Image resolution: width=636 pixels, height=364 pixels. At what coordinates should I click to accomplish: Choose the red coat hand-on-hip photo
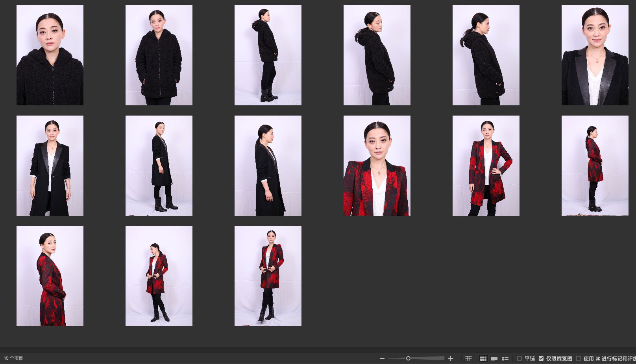click(x=486, y=165)
